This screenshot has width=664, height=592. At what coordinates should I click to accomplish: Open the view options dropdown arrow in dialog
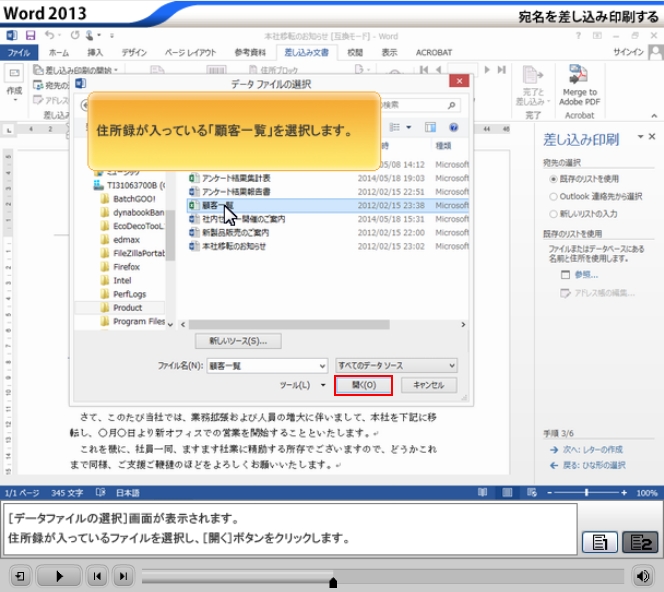click(409, 127)
